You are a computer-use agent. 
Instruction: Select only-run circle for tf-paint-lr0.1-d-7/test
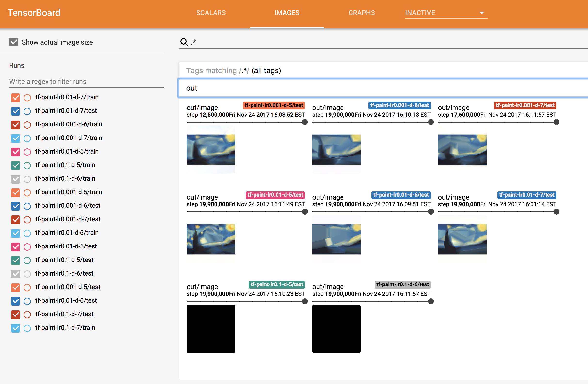point(27,315)
